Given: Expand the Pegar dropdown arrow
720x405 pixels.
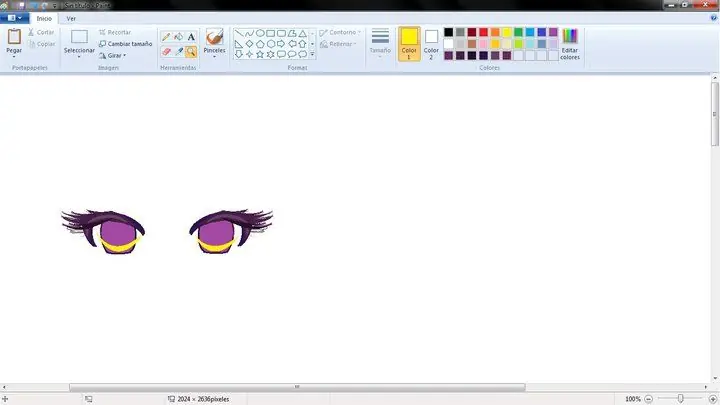Looking at the screenshot, I should 14,56.
